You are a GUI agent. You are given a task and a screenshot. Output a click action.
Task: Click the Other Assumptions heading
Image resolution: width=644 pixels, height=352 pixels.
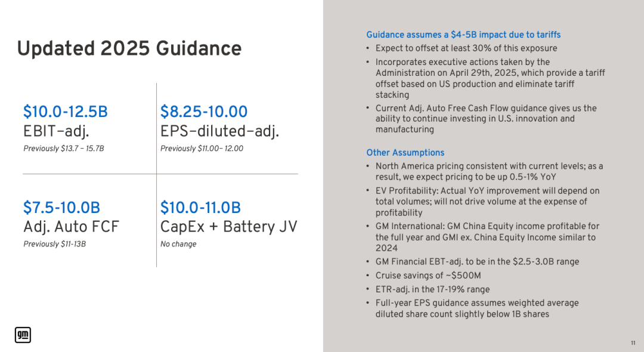pos(405,153)
